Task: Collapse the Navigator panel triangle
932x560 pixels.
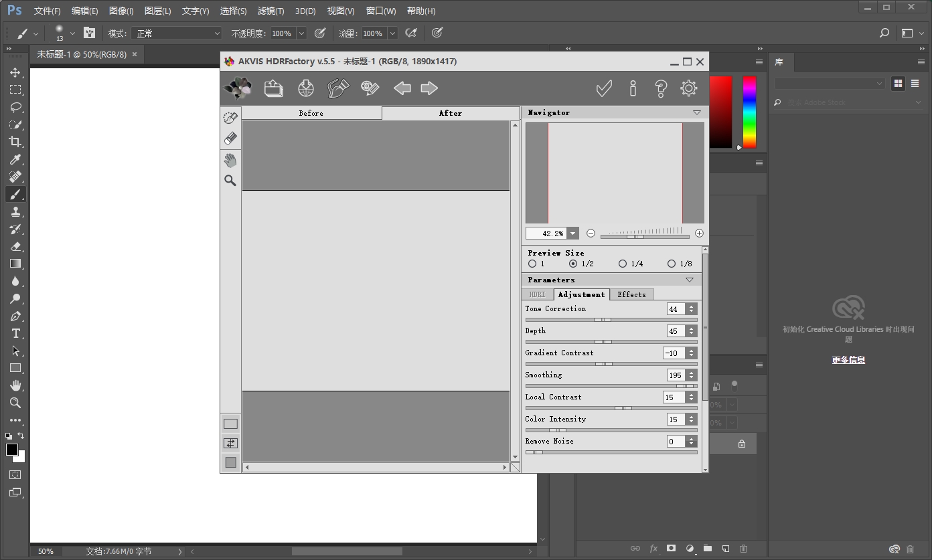Action: [697, 112]
